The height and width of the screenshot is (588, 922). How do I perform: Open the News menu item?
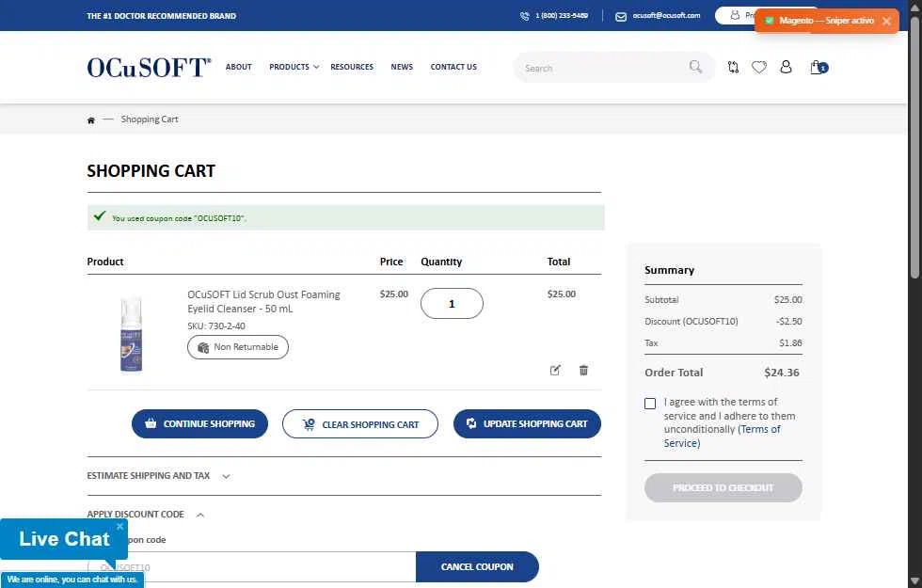click(x=402, y=67)
